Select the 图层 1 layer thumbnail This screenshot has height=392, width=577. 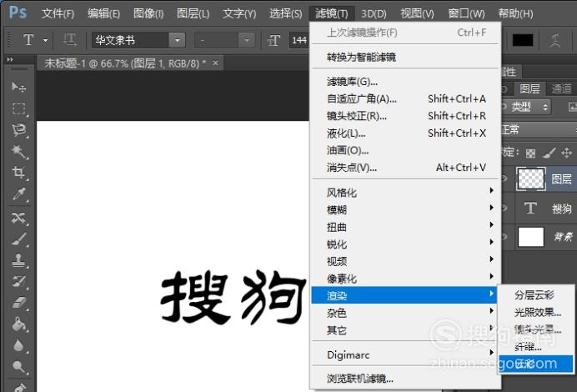point(530,178)
